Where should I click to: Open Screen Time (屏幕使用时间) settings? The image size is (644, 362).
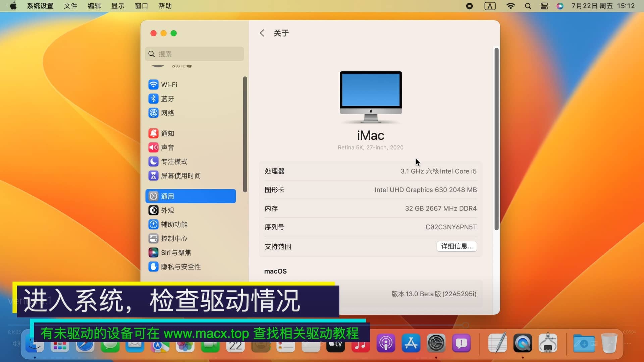pyautogui.click(x=180, y=176)
